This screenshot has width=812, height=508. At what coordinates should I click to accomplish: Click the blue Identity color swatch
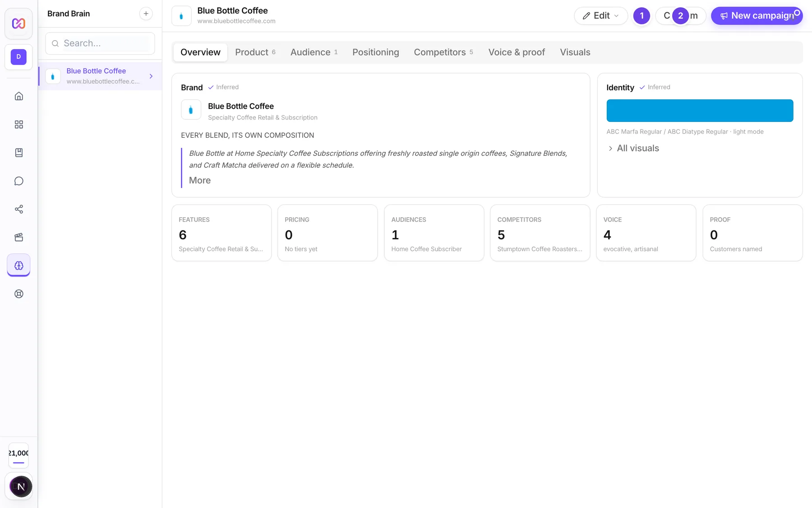pyautogui.click(x=700, y=111)
